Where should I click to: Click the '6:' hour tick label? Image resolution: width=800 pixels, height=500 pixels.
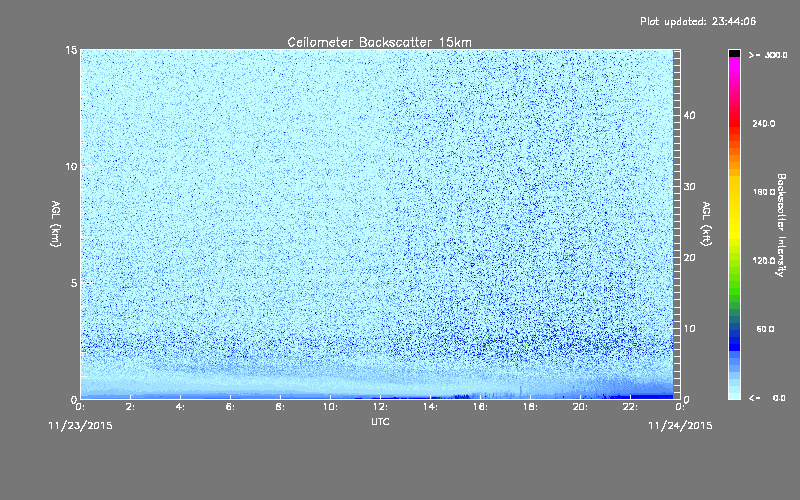[230, 407]
